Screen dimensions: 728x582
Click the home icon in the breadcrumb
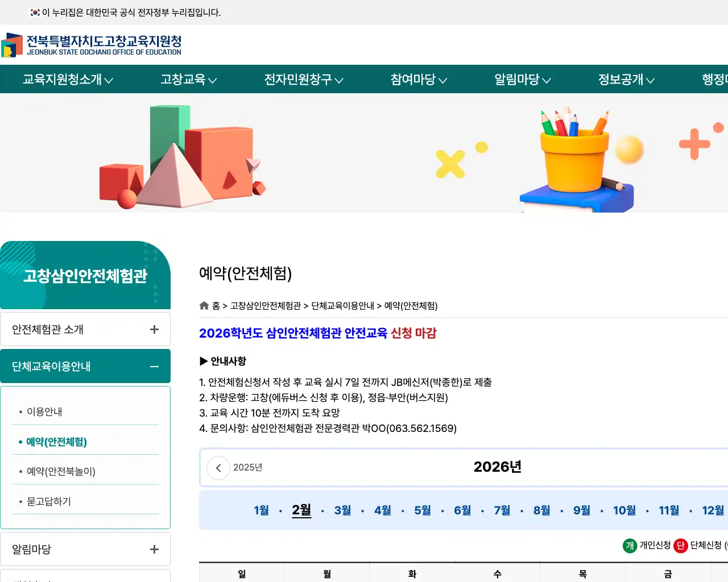tap(204, 305)
